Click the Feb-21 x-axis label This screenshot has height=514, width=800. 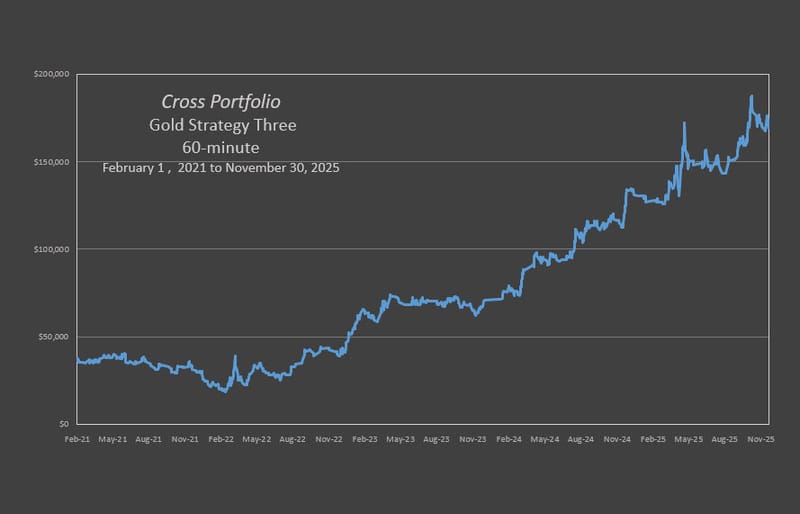pyautogui.click(x=78, y=439)
